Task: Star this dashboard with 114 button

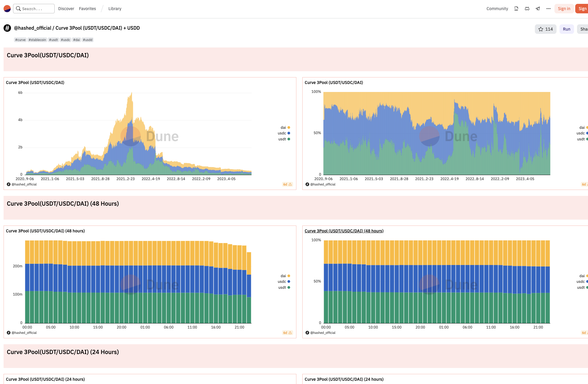Action: pos(546,29)
